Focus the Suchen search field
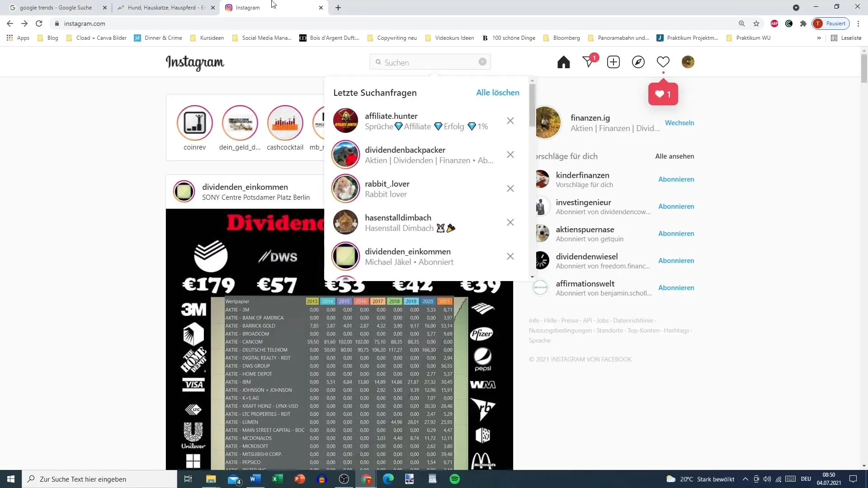This screenshot has width=868, height=488. 429,62
